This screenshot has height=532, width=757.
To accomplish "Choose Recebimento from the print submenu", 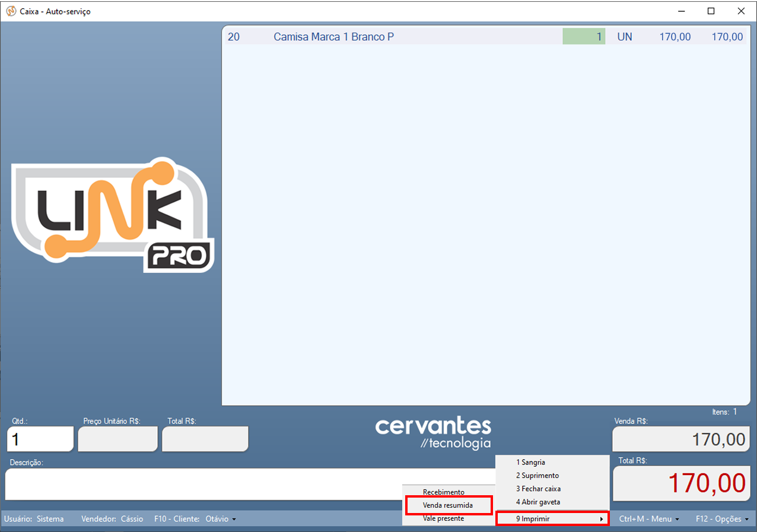I will coord(443,492).
